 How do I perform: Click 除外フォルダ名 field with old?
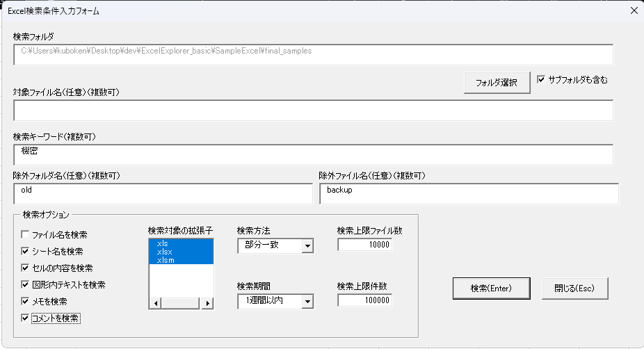tap(163, 194)
